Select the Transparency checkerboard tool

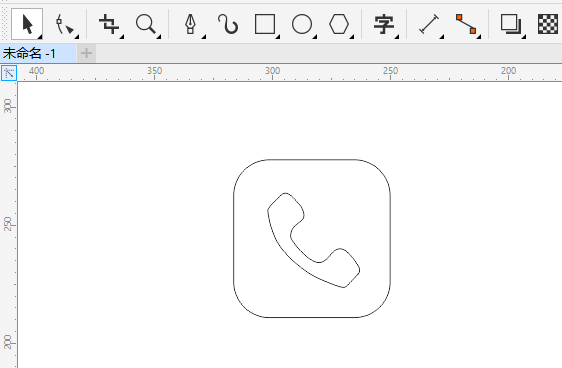point(548,24)
